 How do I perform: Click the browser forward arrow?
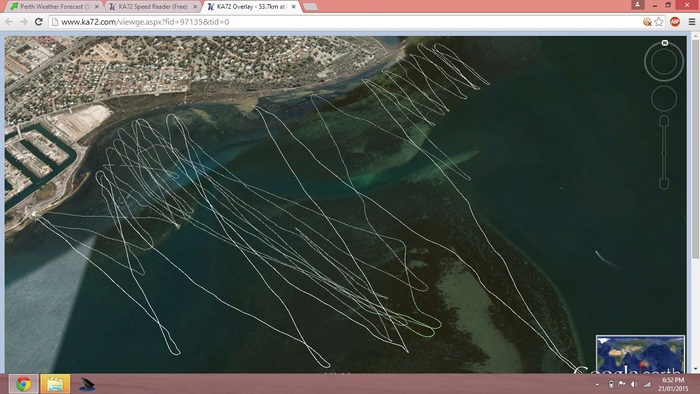23,22
